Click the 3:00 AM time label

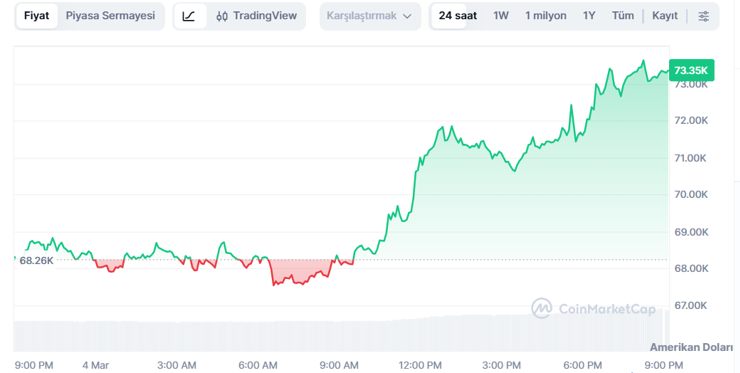[x=177, y=365]
